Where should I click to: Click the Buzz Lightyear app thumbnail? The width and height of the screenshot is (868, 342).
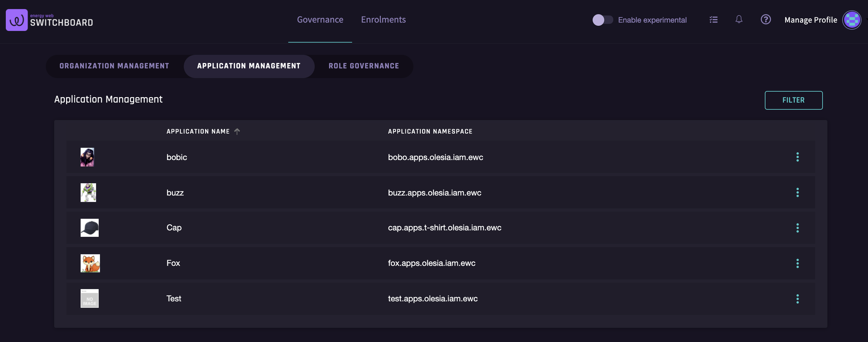(x=88, y=193)
